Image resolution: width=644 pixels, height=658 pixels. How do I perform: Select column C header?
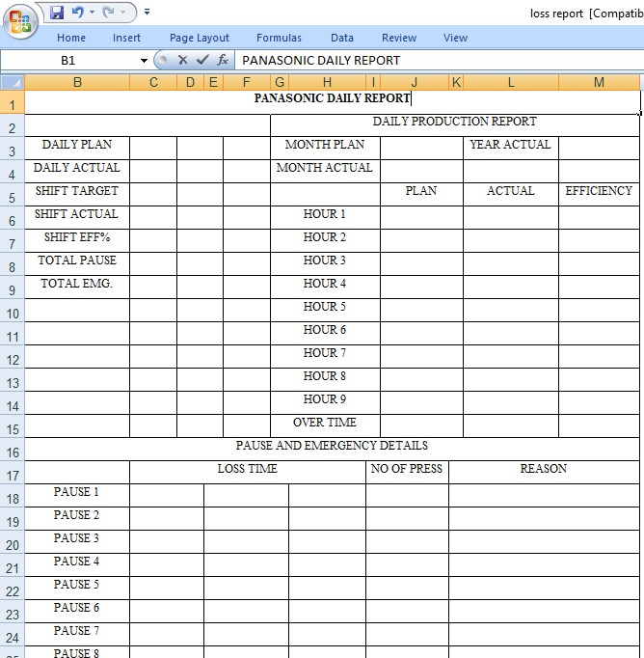(x=153, y=82)
